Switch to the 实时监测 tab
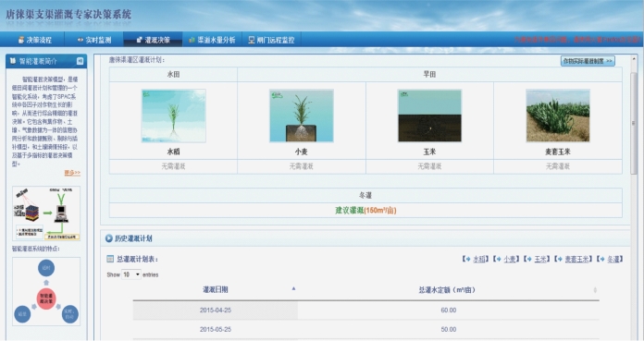644x341 pixels. pyautogui.click(x=93, y=40)
